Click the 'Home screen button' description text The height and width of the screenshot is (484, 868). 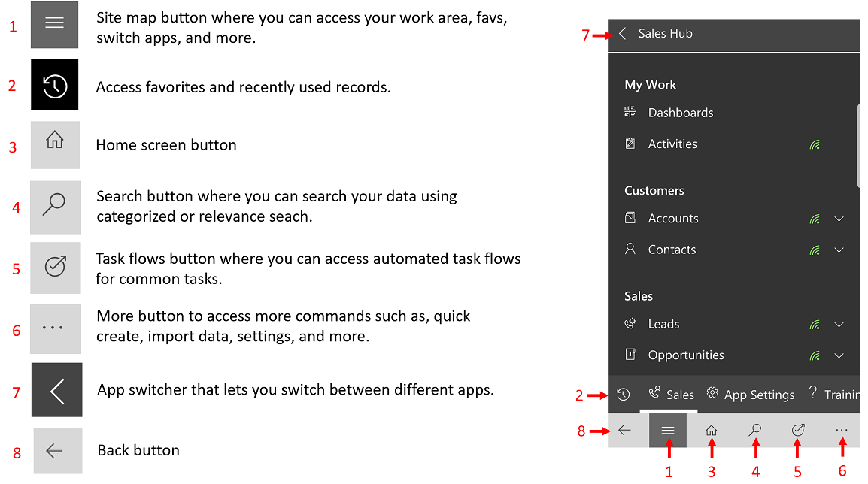pos(166,145)
